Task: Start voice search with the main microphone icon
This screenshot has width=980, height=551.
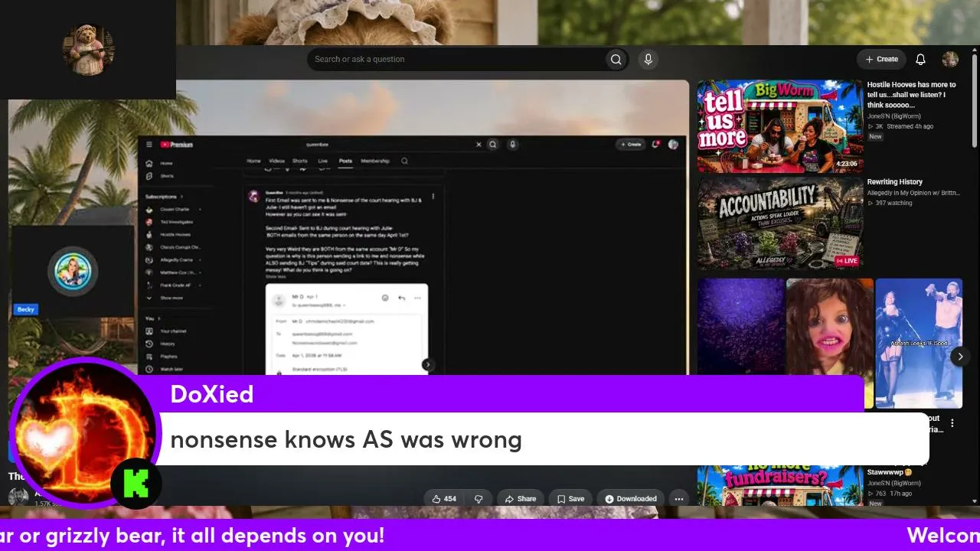Action: coord(648,59)
